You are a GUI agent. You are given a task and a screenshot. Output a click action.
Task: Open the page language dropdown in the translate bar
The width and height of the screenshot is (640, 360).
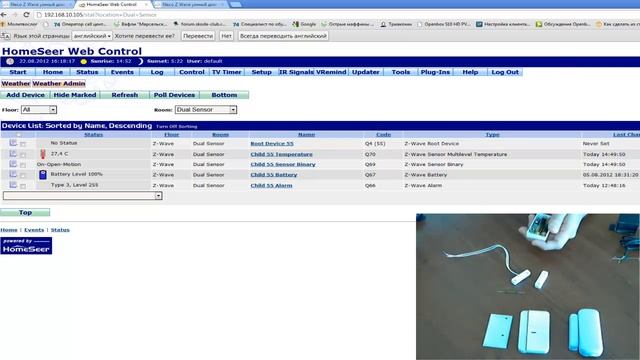click(x=92, y=36)
